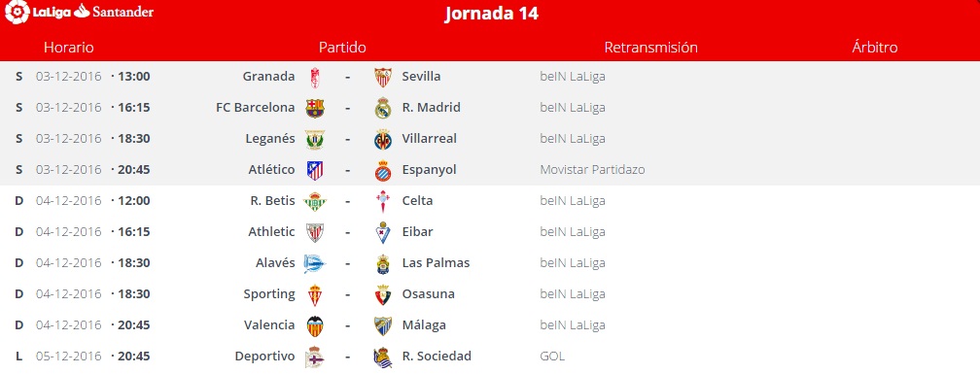The image size is (980, 374).
Task: Open Movistar Partidazo broadcast link
Action: pyautogui.click(x=592, y=170)
